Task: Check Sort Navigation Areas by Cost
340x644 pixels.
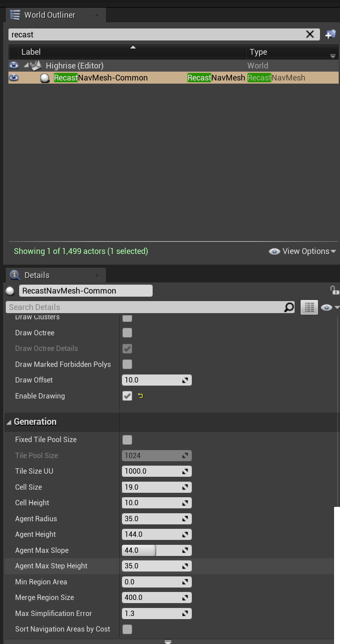Action: (127, 629)
